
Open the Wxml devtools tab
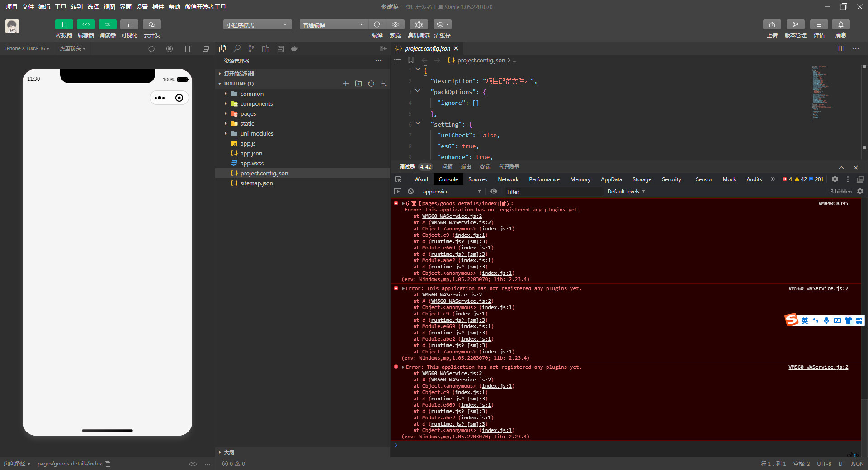(421, 179)
